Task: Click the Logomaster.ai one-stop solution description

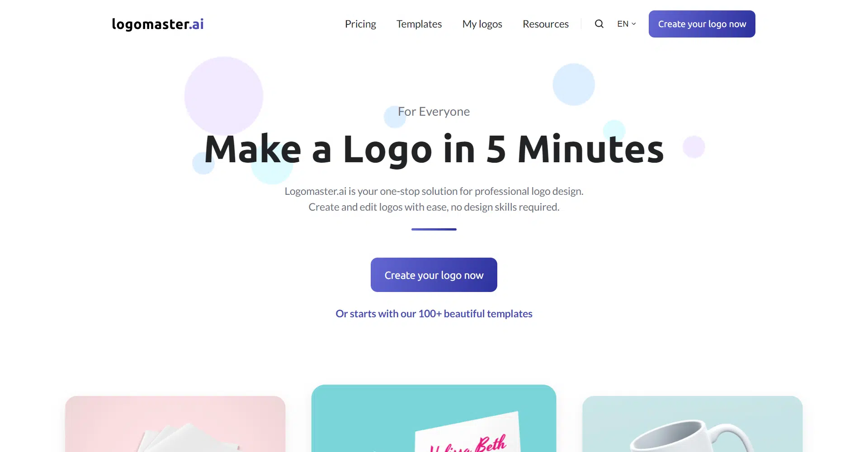Action: pos(434,199)
